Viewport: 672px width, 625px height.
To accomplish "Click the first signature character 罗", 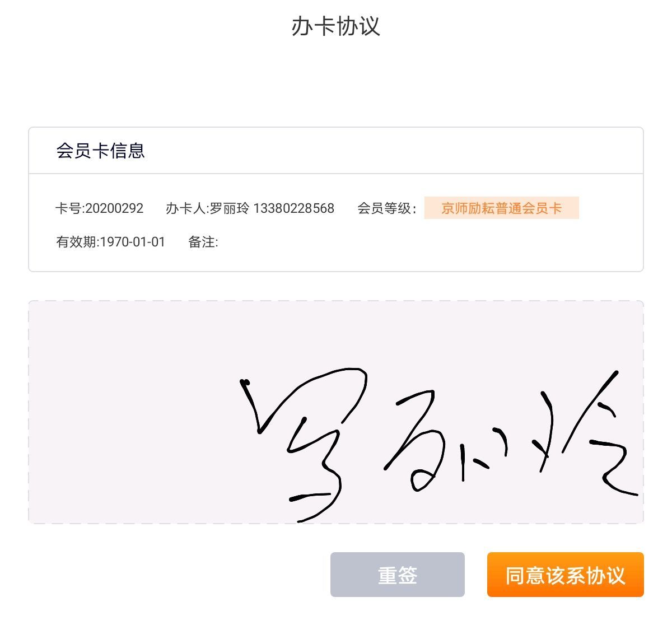I will point(305,445).
